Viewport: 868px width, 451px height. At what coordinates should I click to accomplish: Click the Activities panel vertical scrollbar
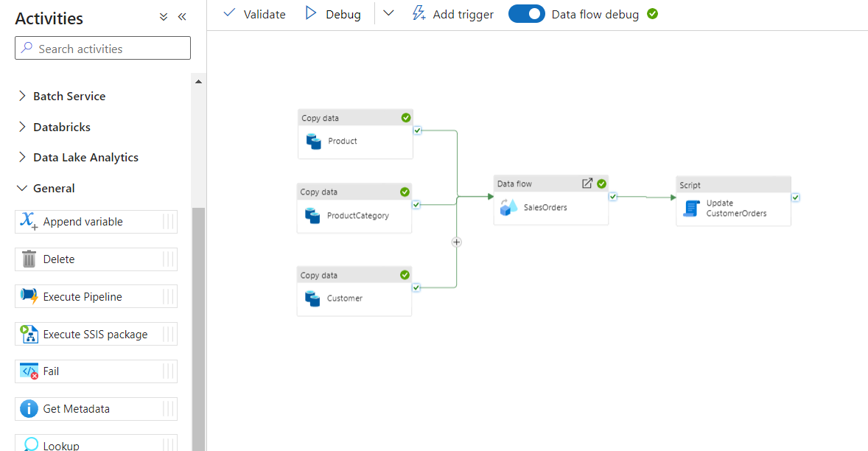pos(198,324)
